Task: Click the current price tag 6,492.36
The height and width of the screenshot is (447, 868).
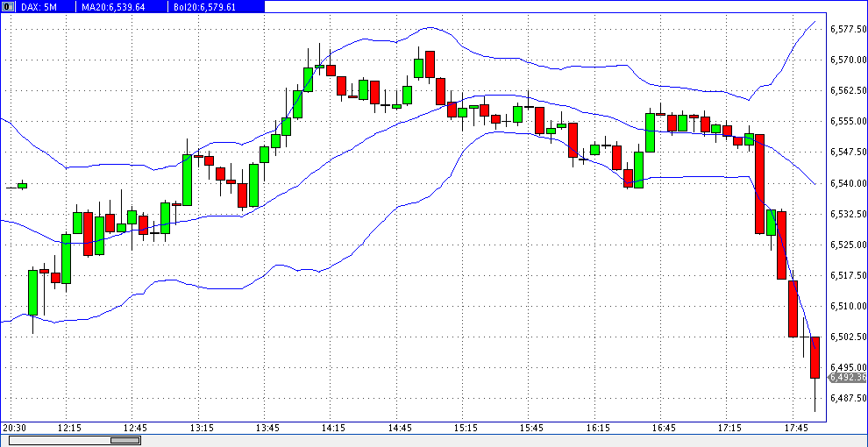Action: (x=847, y=377)
